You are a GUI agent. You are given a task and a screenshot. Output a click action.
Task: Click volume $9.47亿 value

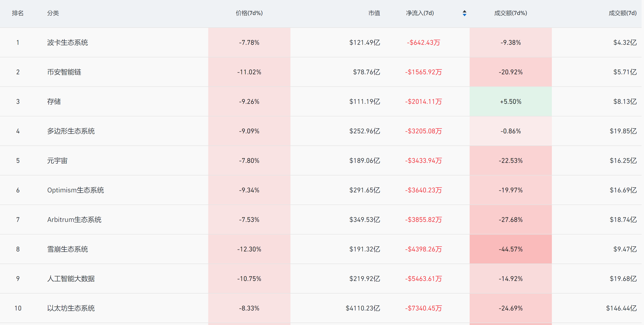[x=625, y=249]
